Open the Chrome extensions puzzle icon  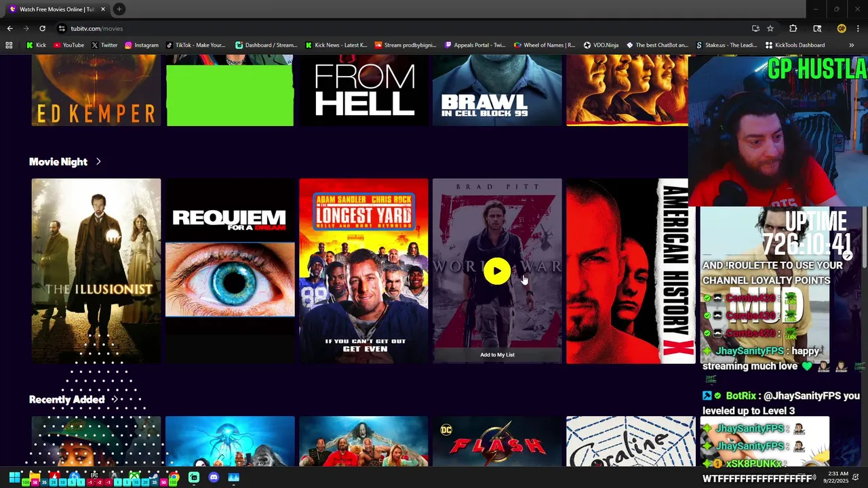point(793,28)
